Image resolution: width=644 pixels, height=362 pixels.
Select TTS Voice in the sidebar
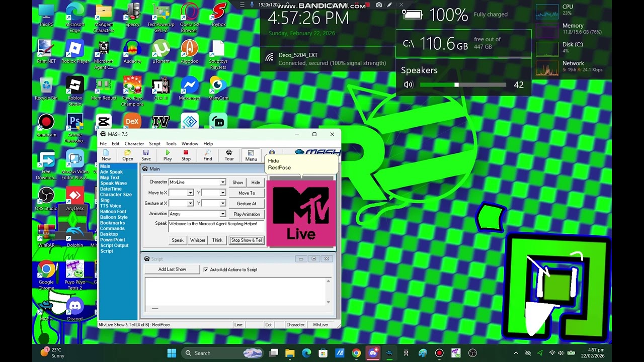tap(110, 206)
